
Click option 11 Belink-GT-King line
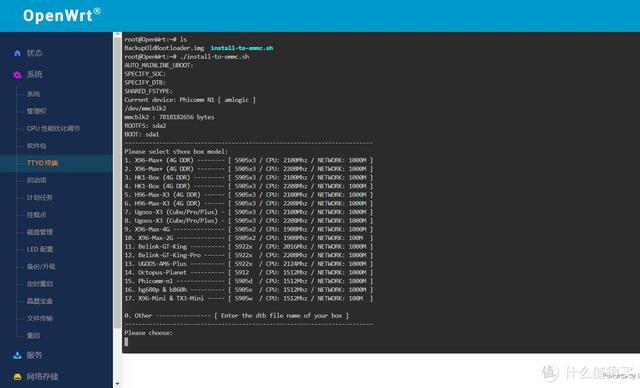pyautogui.click(x=249, y=247)
